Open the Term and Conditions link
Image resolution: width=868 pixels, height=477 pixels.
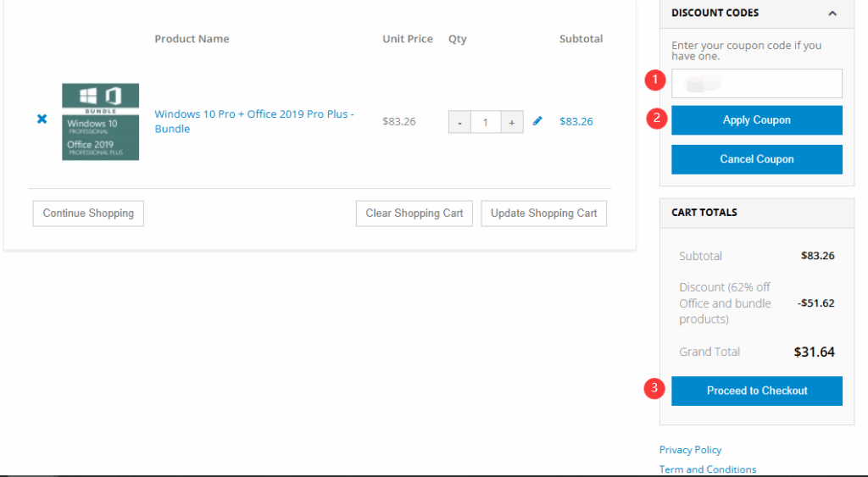point(708,469)
